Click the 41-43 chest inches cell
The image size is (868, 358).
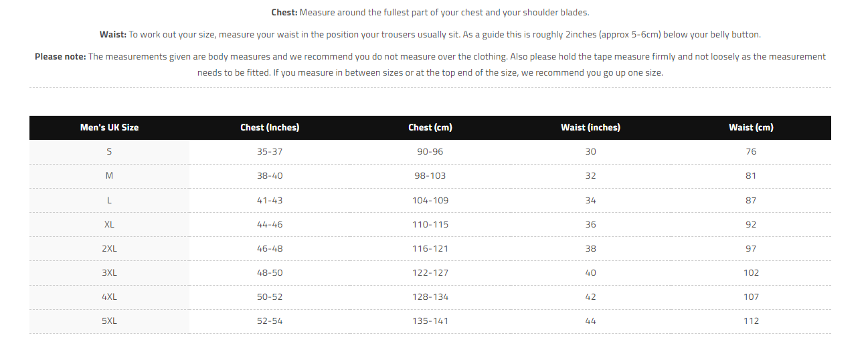pos(270,200)
